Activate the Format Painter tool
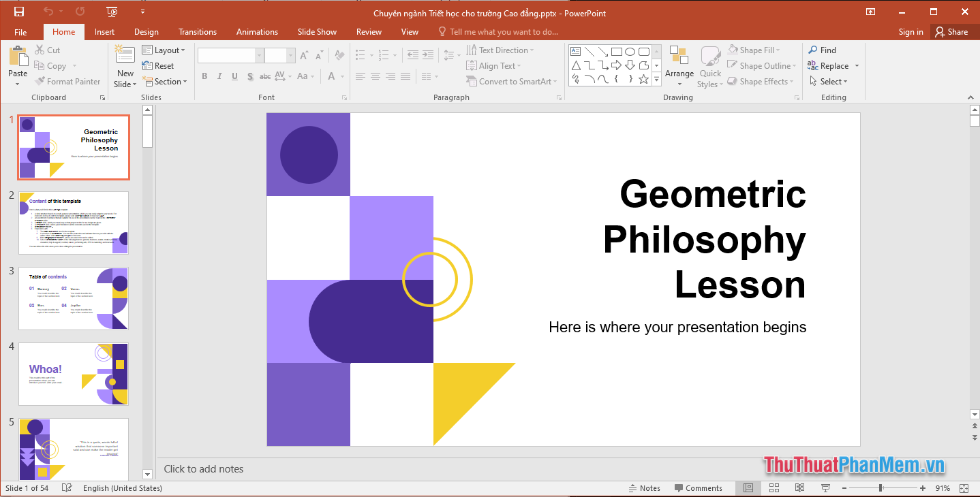 (67, 81)
